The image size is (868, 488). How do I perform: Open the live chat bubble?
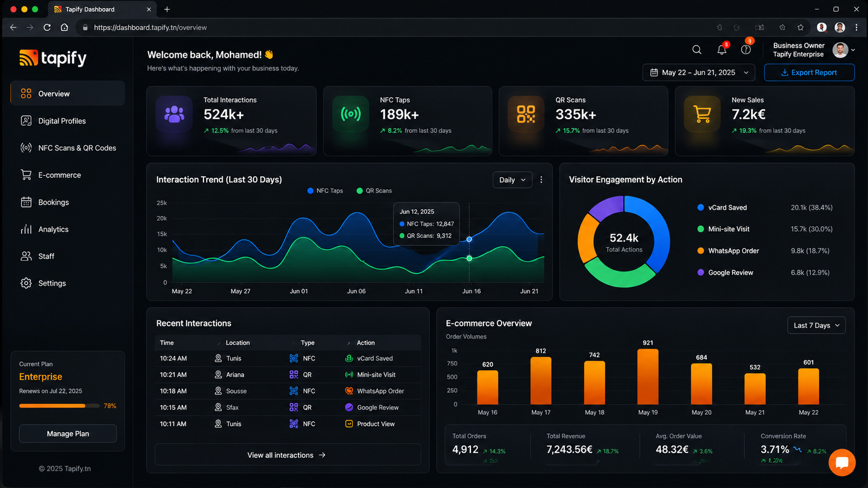click(842, 463)
